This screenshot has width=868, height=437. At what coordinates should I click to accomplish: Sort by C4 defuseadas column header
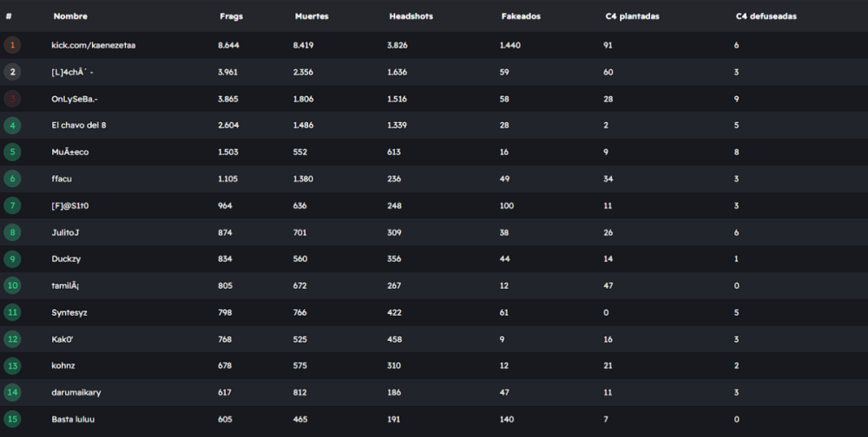[x=766, y=16]
